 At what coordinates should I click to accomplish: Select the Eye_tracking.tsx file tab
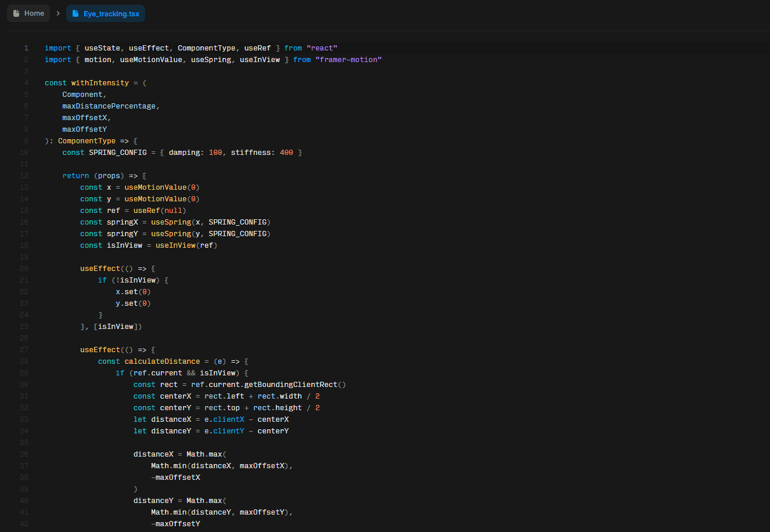(106, 13)
